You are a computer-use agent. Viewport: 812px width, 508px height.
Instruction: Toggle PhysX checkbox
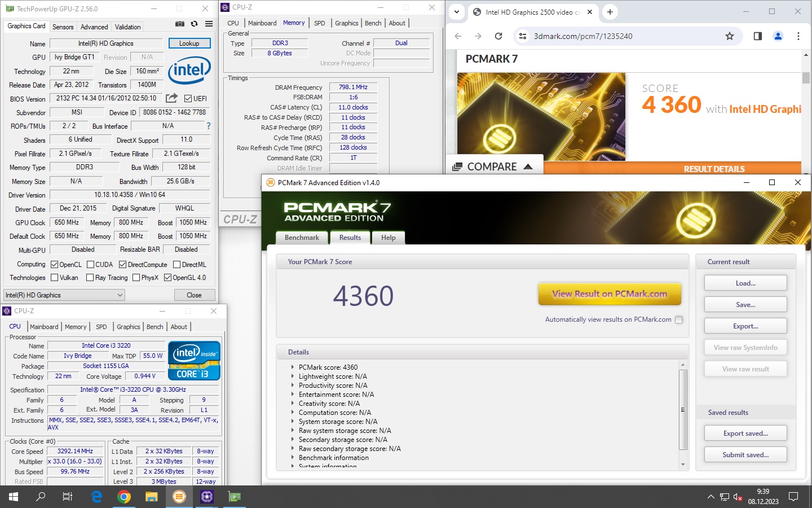[136, 277]
